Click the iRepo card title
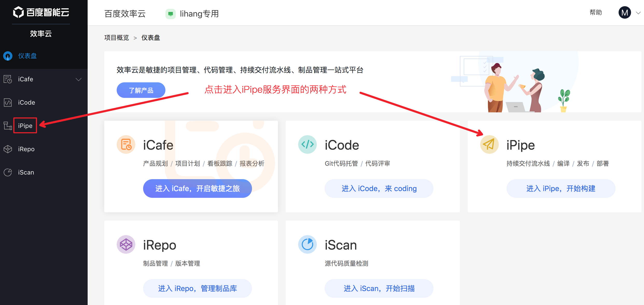This screenshot has height=305, width=644. pos(160,245)
